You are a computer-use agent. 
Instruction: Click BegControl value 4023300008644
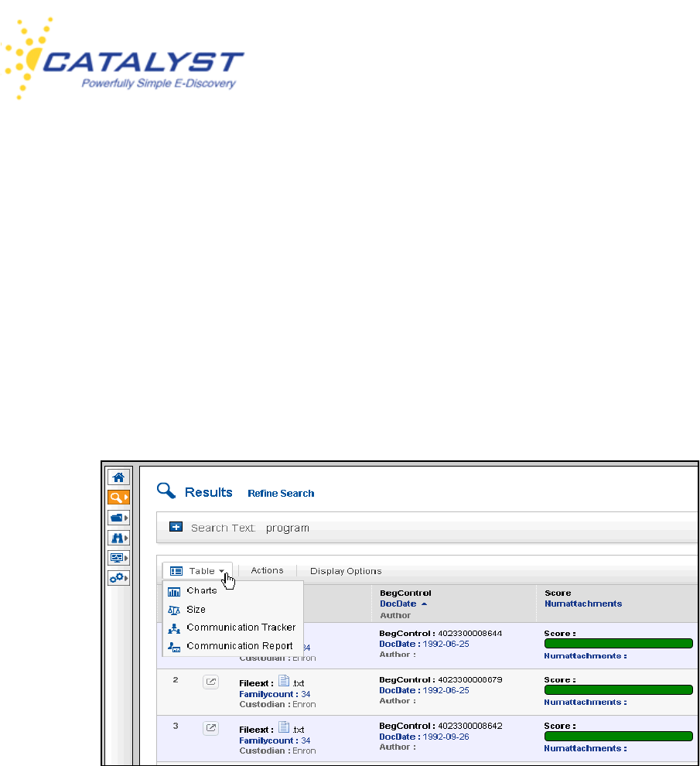click(470, 634)
